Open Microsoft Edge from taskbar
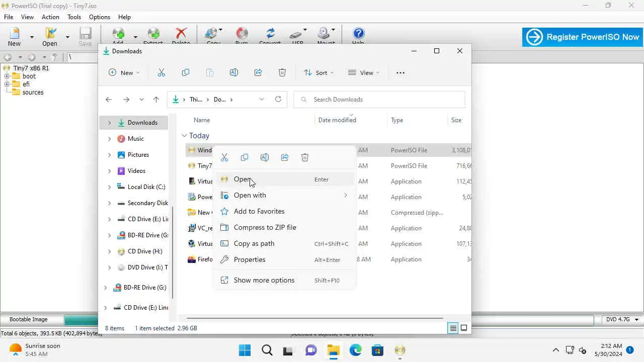644x362 pixels. tap(356, 350)
